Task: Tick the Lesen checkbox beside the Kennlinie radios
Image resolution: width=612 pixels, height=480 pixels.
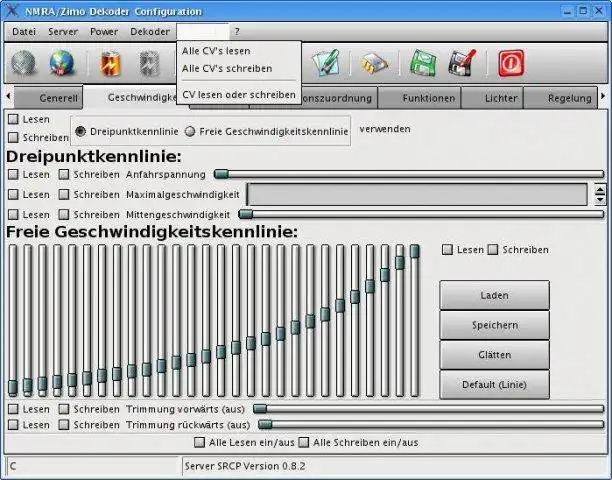Action: tap(13, 119)
